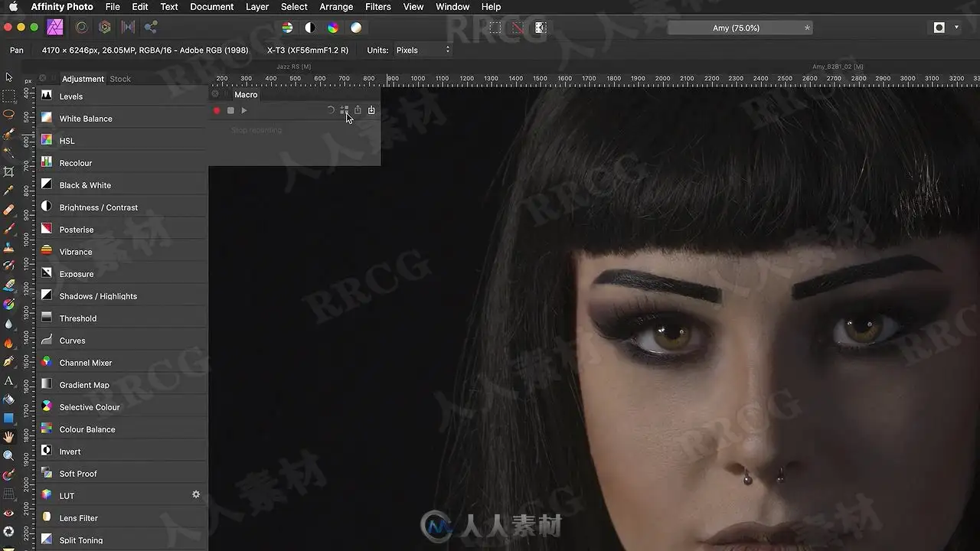Select the Crop tool
Viewport: 980px width, 551px height.
click(x=8, y=171)
